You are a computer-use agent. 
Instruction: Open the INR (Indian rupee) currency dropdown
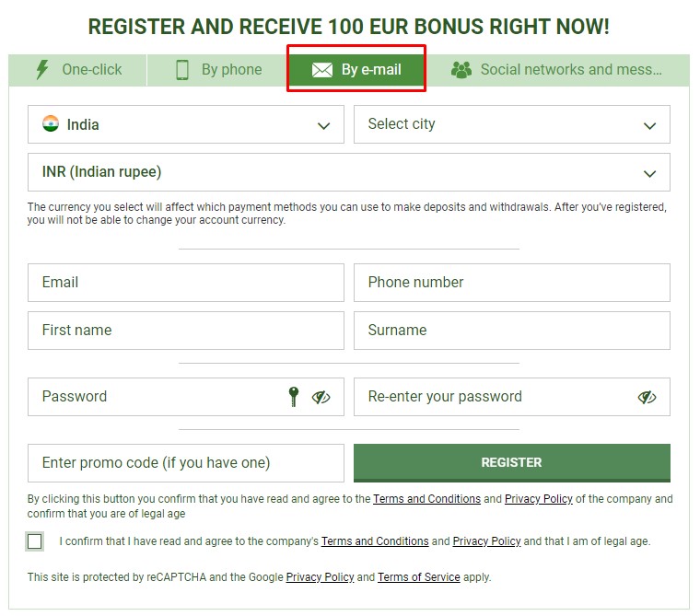[x=349, y=172]
